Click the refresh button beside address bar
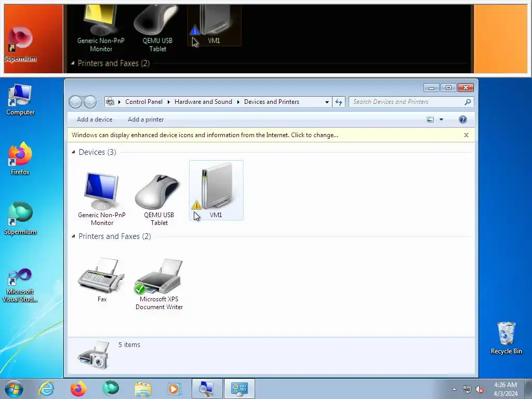532x399 pixels. coord(339,102)
